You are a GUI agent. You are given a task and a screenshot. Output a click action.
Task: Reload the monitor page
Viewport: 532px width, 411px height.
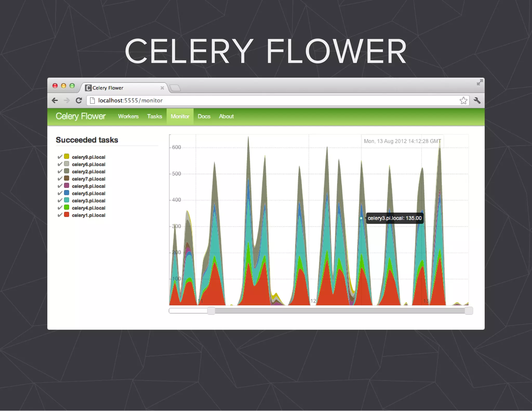point(79,101)
